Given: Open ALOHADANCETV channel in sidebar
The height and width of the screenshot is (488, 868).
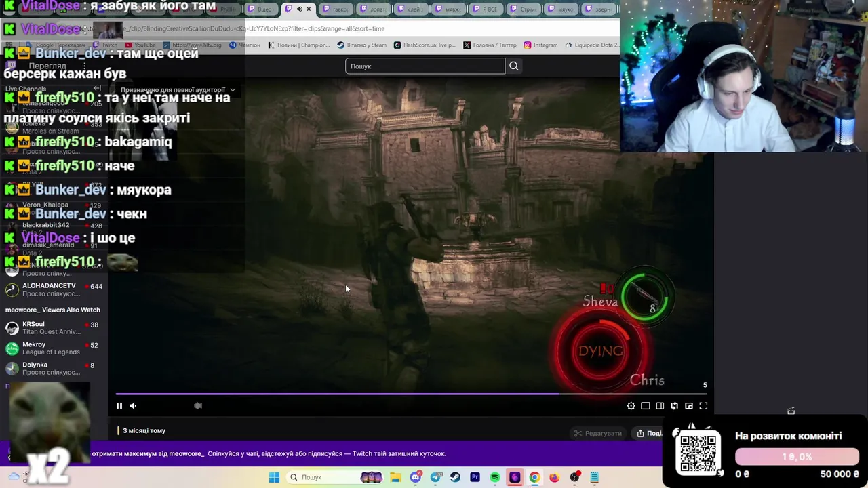Looking at the screenshot, I should 54,289.
